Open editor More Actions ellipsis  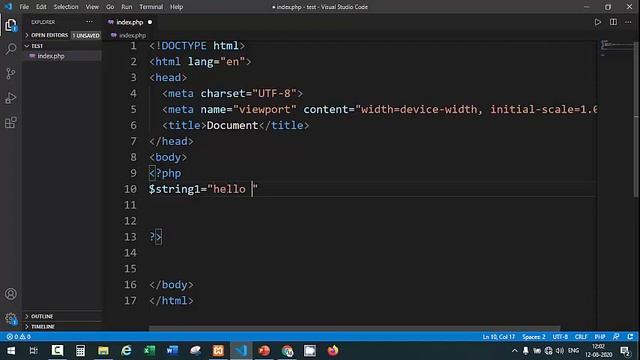point(628,22)
